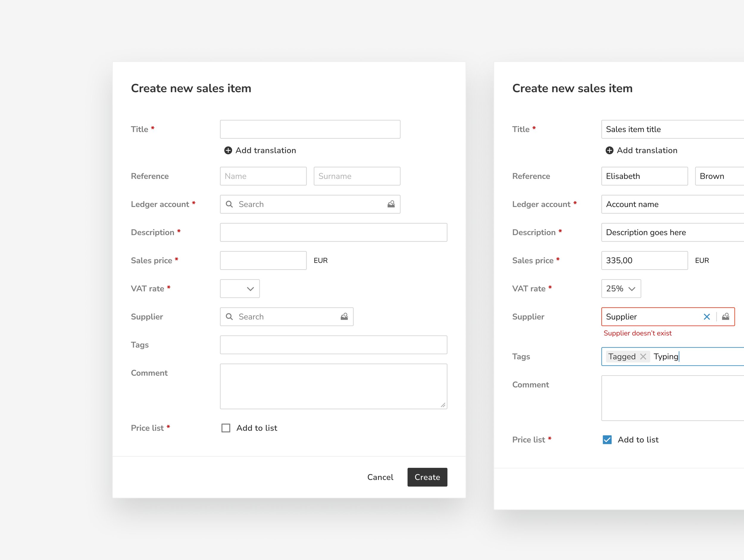Focus the empty Title field
This screenshot has width=744, height=560.
(310, 129)
